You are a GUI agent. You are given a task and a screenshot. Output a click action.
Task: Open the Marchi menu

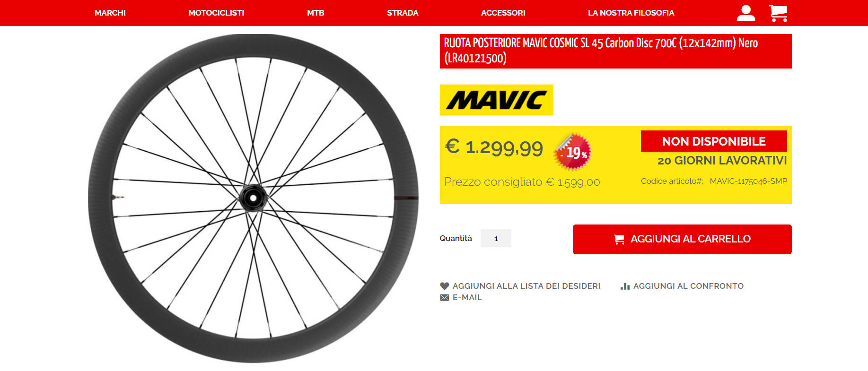coord(110,13)
